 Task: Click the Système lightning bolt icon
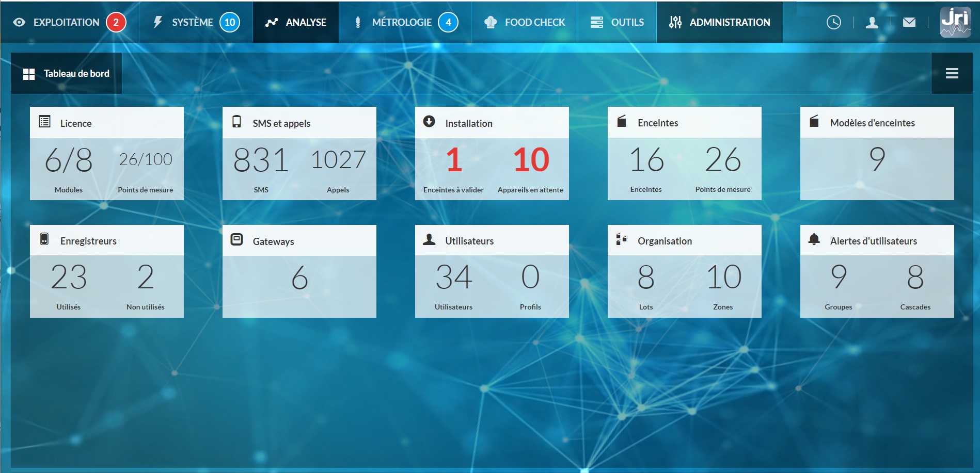158,22
